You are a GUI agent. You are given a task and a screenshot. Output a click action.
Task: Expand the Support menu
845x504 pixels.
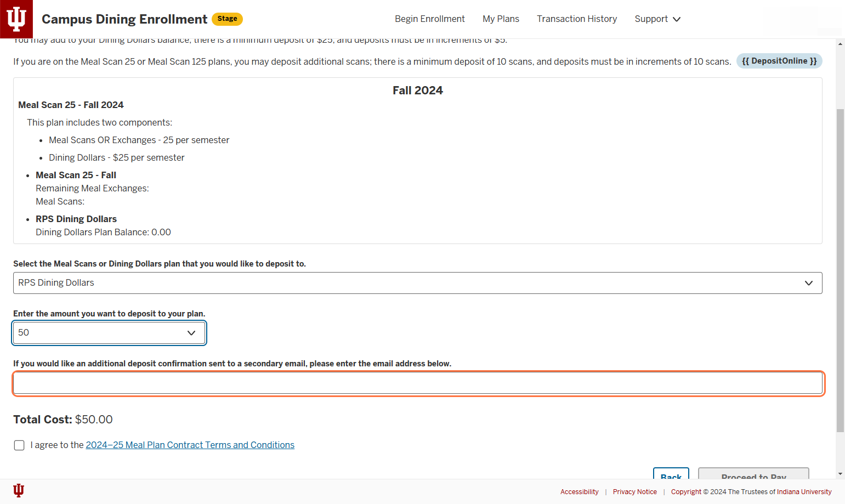pos(657,19)
